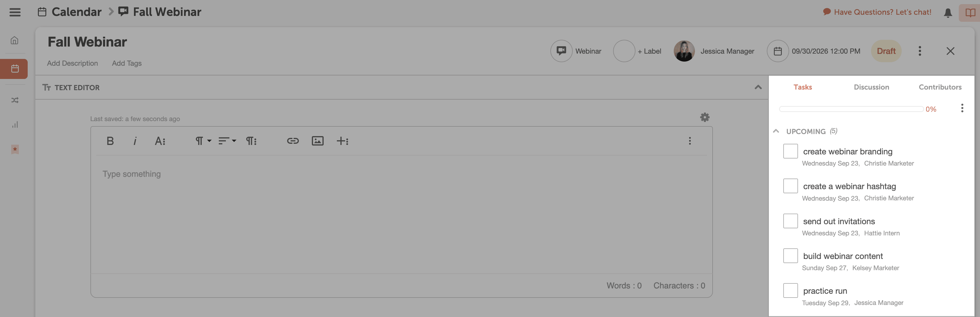Image resolution: width=980 pixels, height=317 pixels.
Task: Click the Insert Image icon
Action: pos(317,141)
